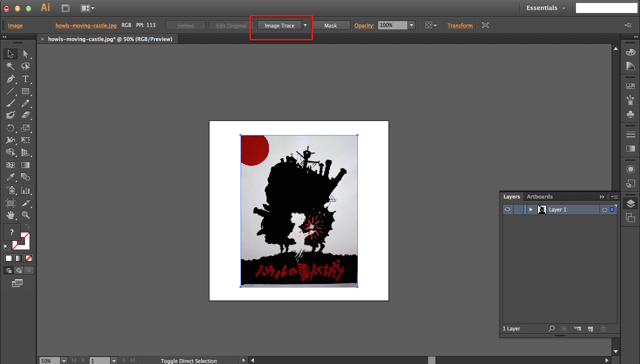Select the Scale tool
The height and width of the screenshot is (364, 640).
25,128
